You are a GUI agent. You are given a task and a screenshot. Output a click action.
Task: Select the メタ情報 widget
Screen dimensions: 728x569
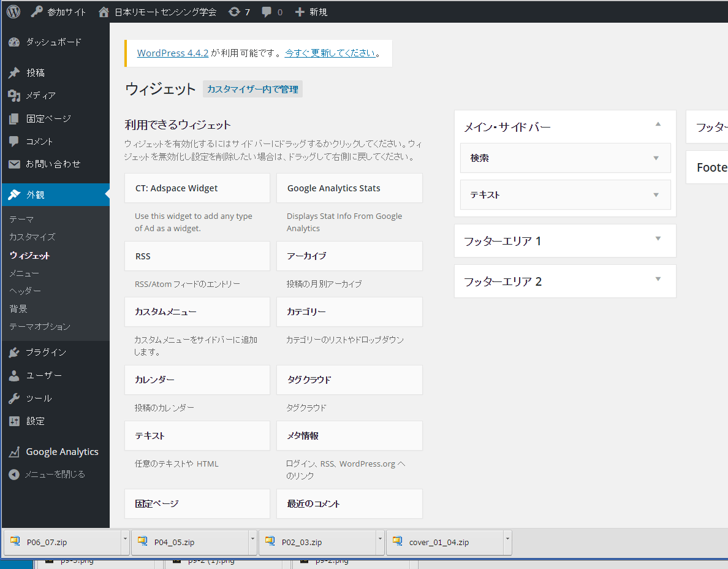pos(350,436)
